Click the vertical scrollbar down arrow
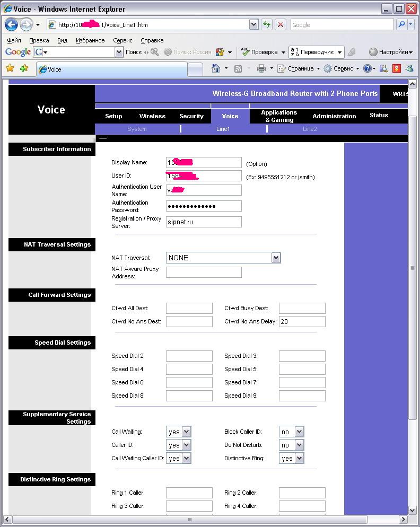The width and height of the screenshot is (420, 527). click(x=413, y=510)
